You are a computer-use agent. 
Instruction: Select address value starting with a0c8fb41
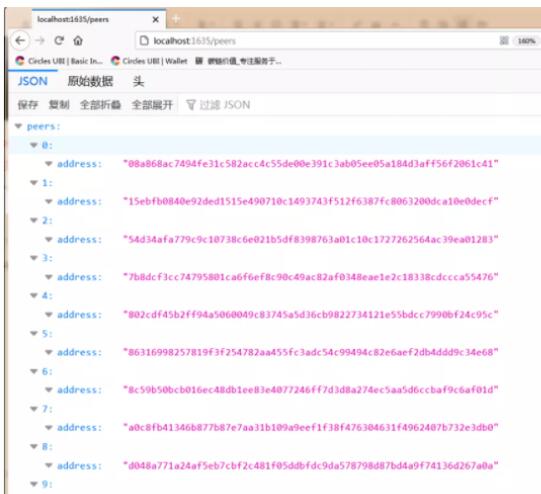pos(311,427)
